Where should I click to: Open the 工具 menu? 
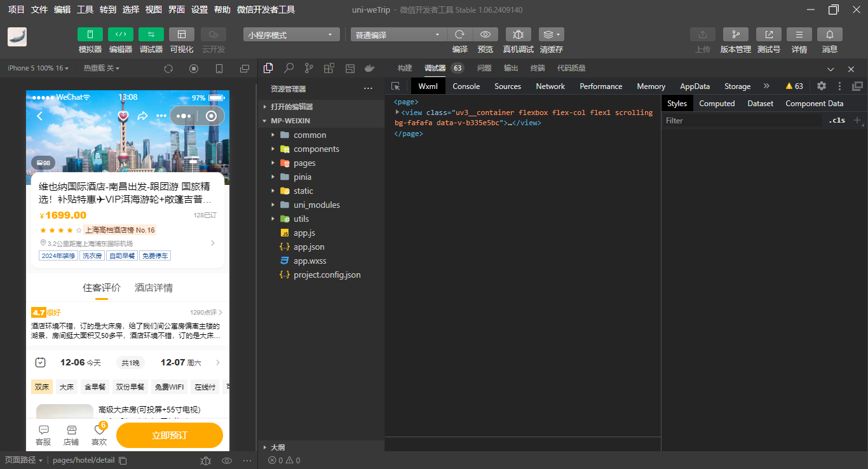(x=85, y=10)
